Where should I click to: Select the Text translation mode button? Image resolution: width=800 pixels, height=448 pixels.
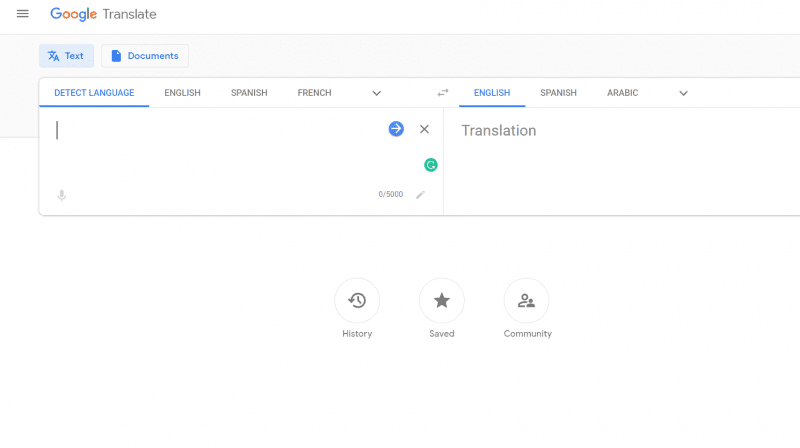click(x=66, y=56)
